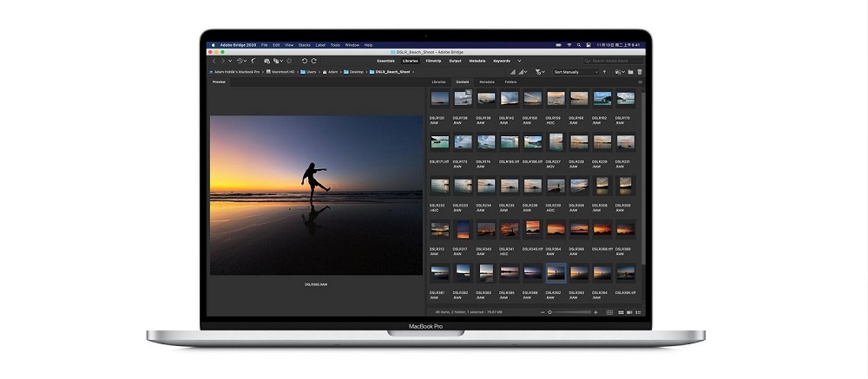Go back to the previous folder

point(214,61)
